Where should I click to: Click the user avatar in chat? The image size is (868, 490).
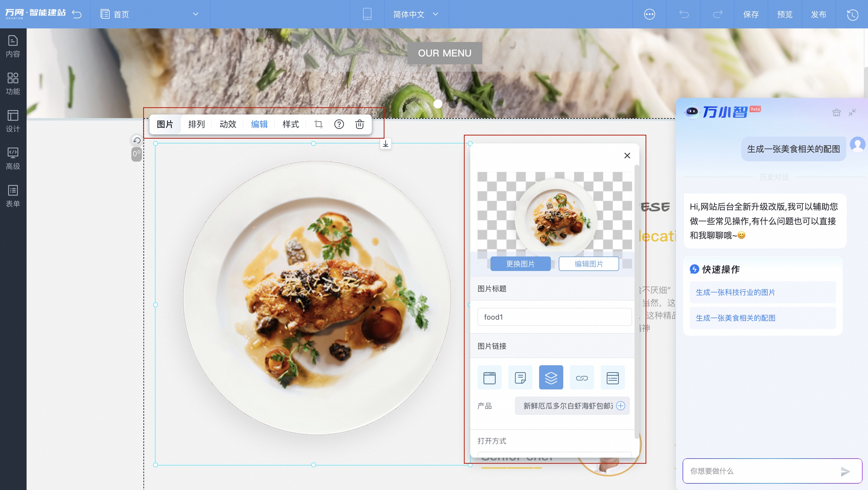click(857, 144)
